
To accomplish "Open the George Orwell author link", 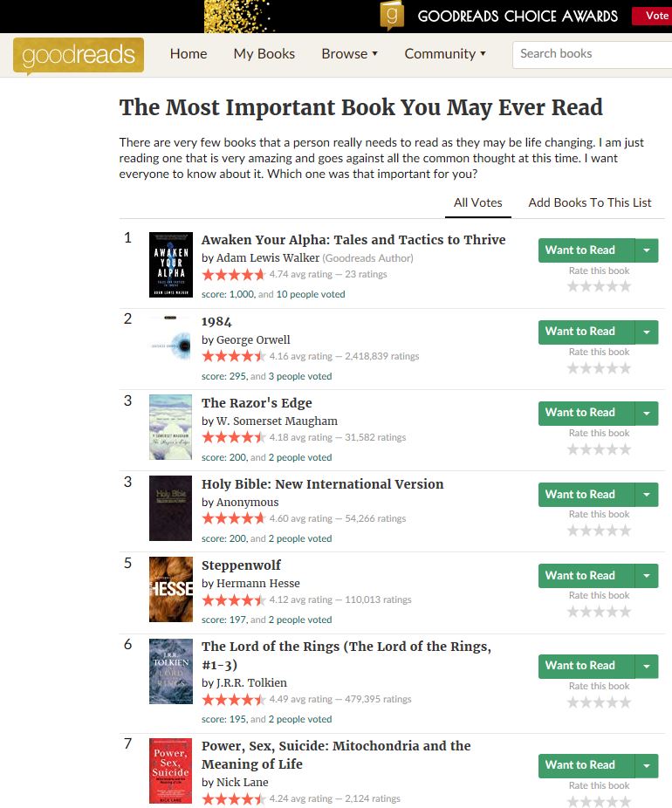I will coord(253,339).
